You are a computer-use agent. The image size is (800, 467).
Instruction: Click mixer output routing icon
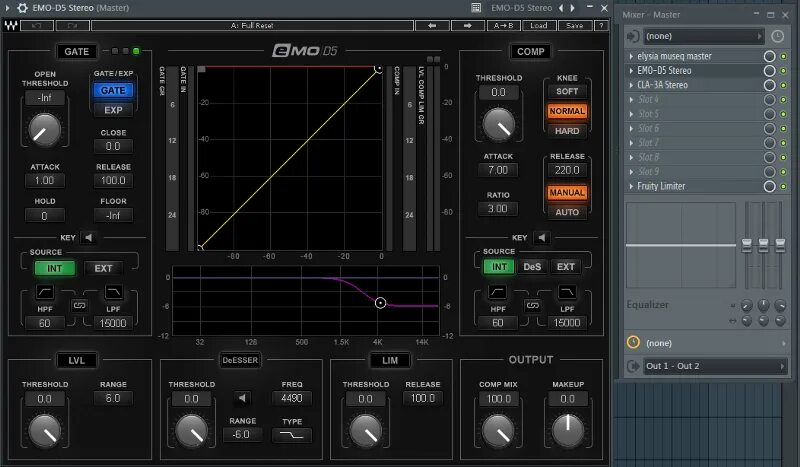633,366
